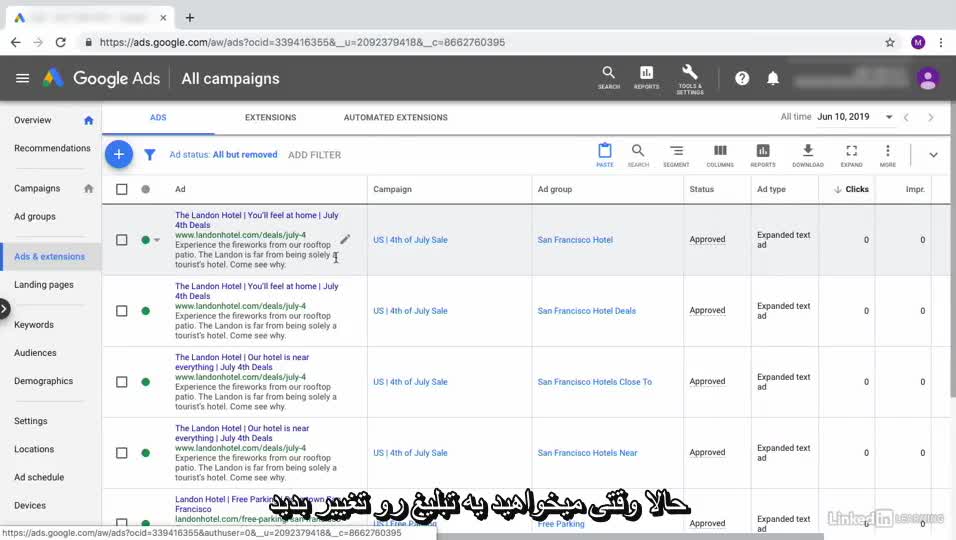This screenshot has height=540, width=956.
Task: Open the notifications bell
Action: click(x=772, y=78)
